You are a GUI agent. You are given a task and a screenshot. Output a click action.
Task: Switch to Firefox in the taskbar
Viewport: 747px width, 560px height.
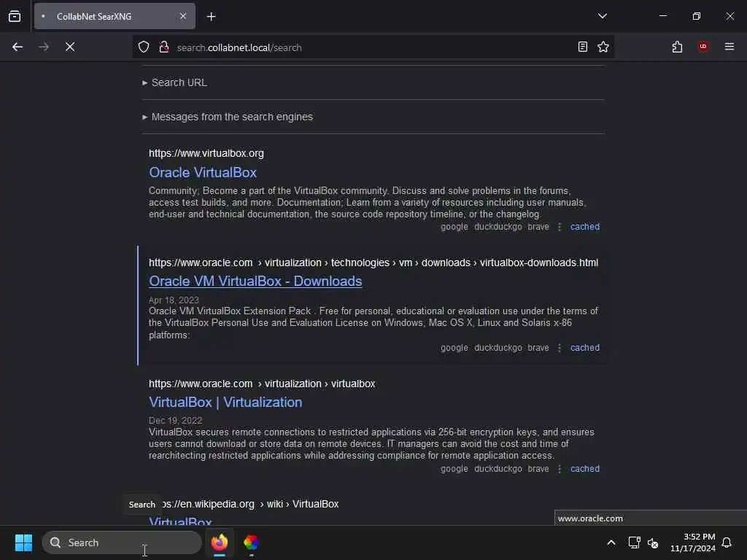219,542
